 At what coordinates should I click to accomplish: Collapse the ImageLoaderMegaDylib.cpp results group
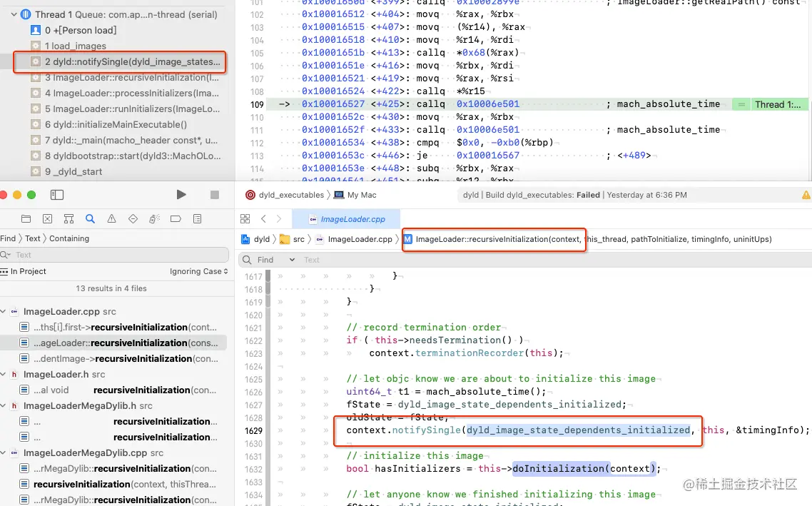point(3,452)
